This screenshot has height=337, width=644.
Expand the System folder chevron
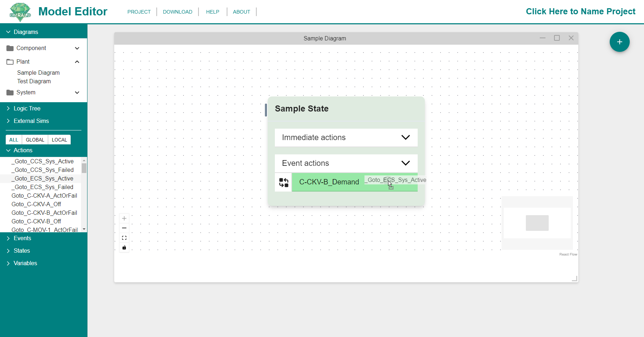pyautogui.click(x=77, y=93)
